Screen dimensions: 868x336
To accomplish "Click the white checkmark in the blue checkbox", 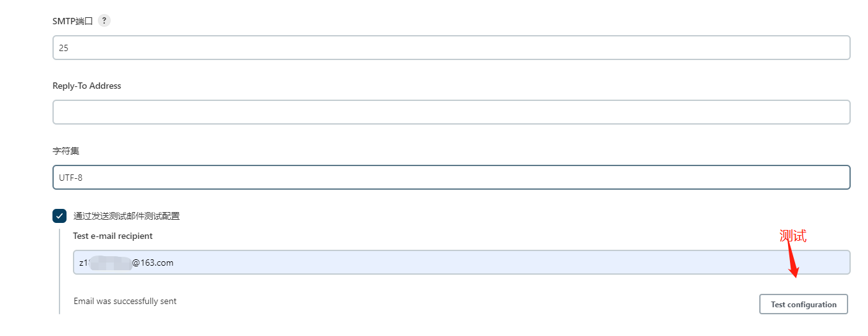I will coord(59,216).
